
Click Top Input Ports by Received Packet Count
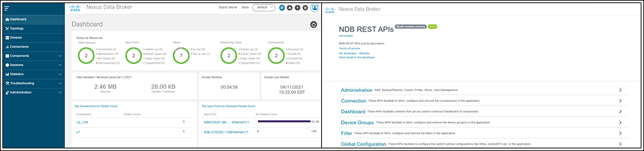point(228,106)
